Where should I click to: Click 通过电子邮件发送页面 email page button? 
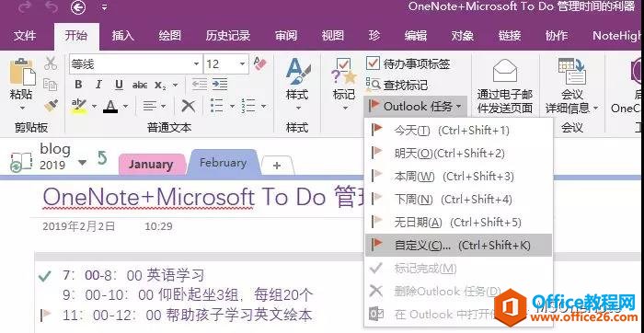[505, 86]
